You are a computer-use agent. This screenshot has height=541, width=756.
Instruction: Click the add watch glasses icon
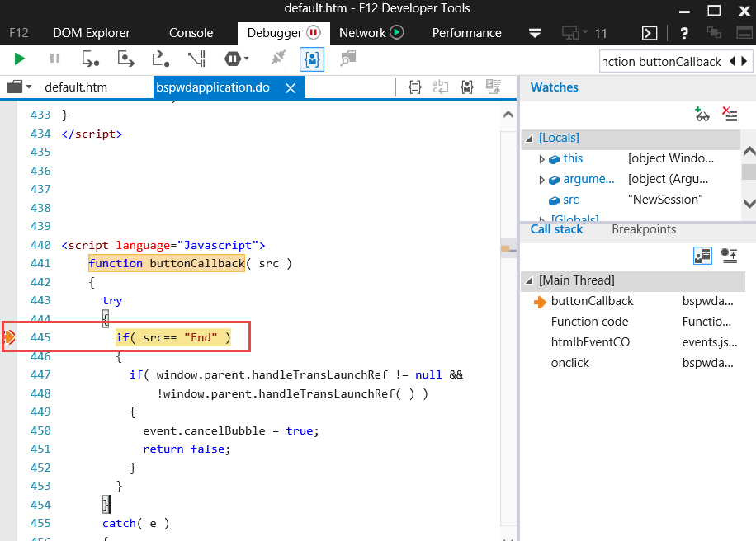[702, 114]
